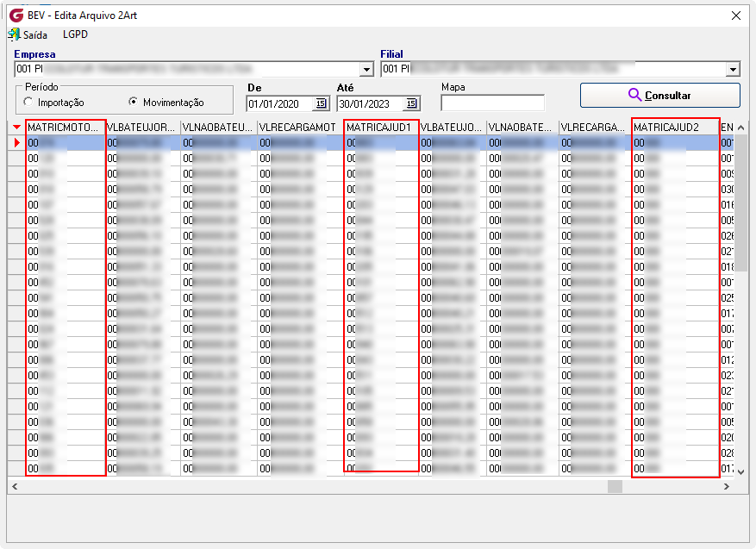Open the LGPD menu

(75, 34)
